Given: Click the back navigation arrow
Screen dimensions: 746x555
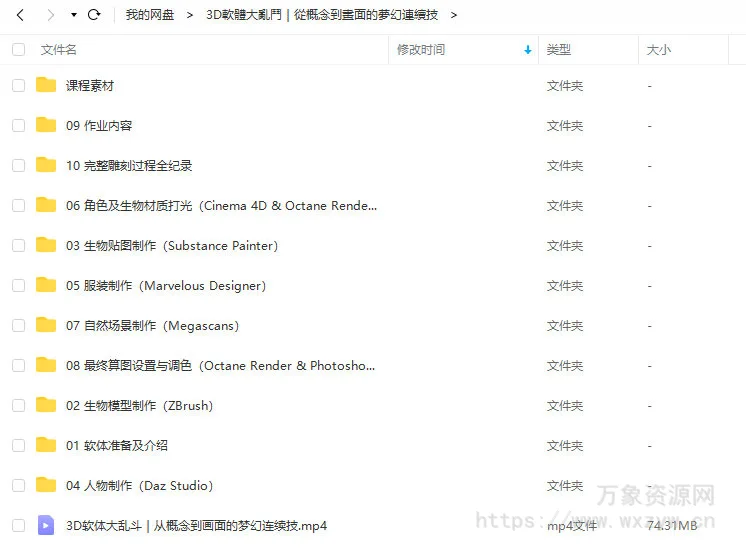Looking at the screenshot, I should [x=20, y=15].
